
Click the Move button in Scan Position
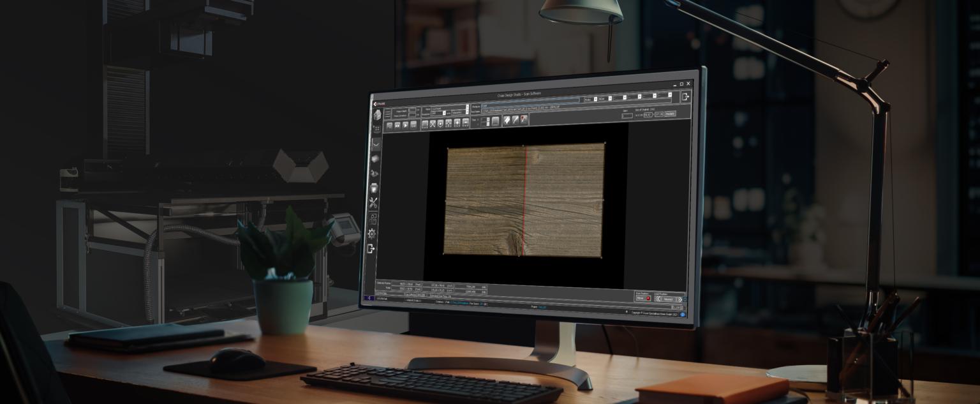(641, 299)
